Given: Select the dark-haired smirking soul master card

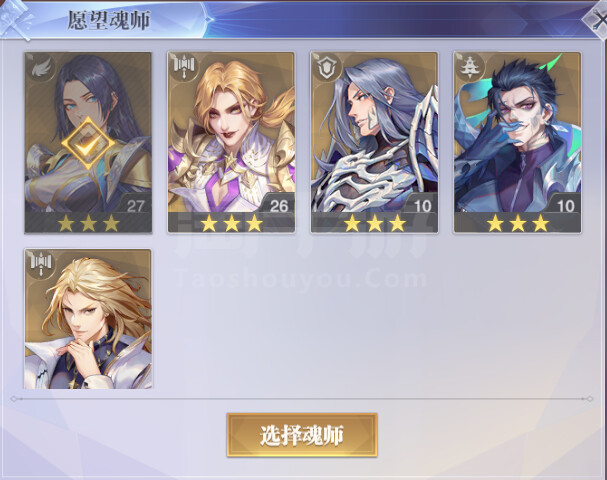Looking at the screenshot, I should click(x=518, y=142).
